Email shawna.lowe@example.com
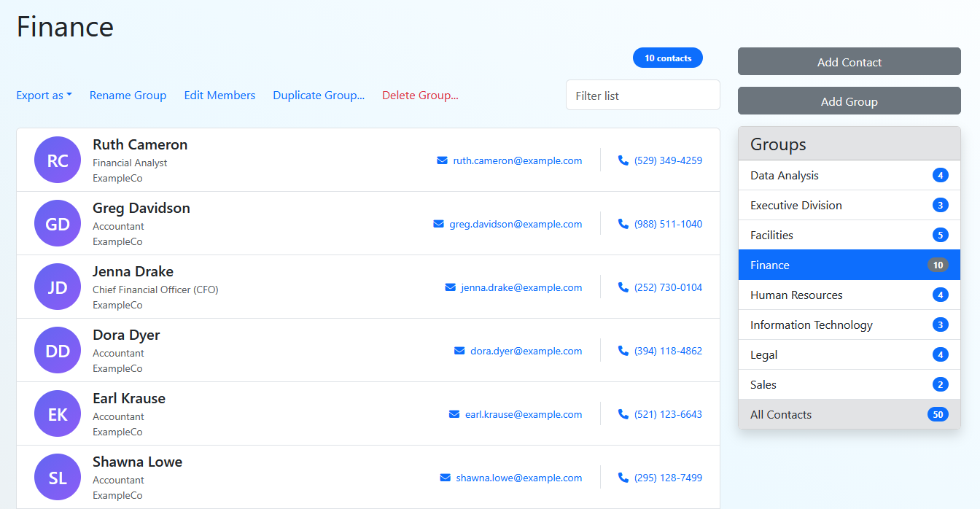 (519, 478)
